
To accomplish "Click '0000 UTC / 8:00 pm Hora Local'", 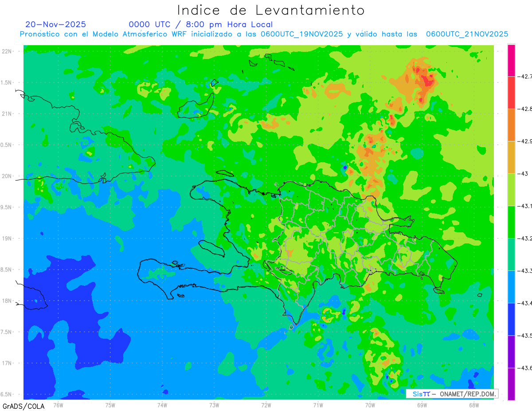I will [201, 24].
